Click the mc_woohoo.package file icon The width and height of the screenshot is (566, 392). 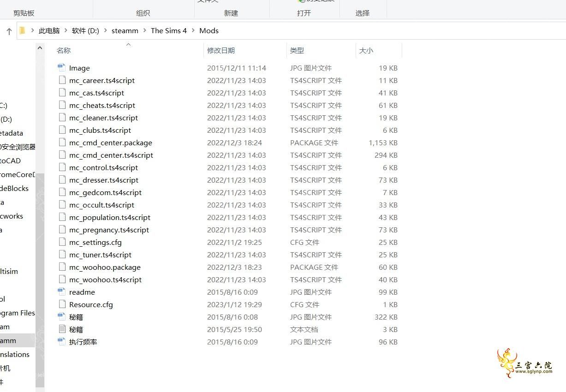[x=62, y=267]
